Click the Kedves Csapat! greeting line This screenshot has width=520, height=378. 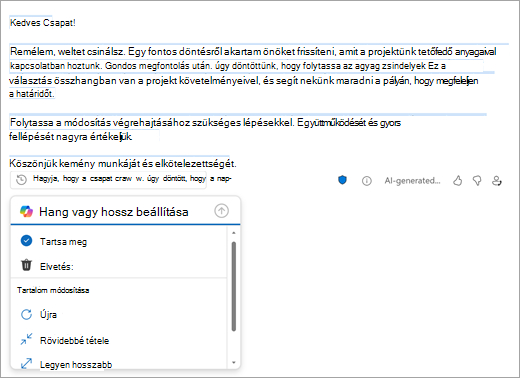tap(43, 23)
